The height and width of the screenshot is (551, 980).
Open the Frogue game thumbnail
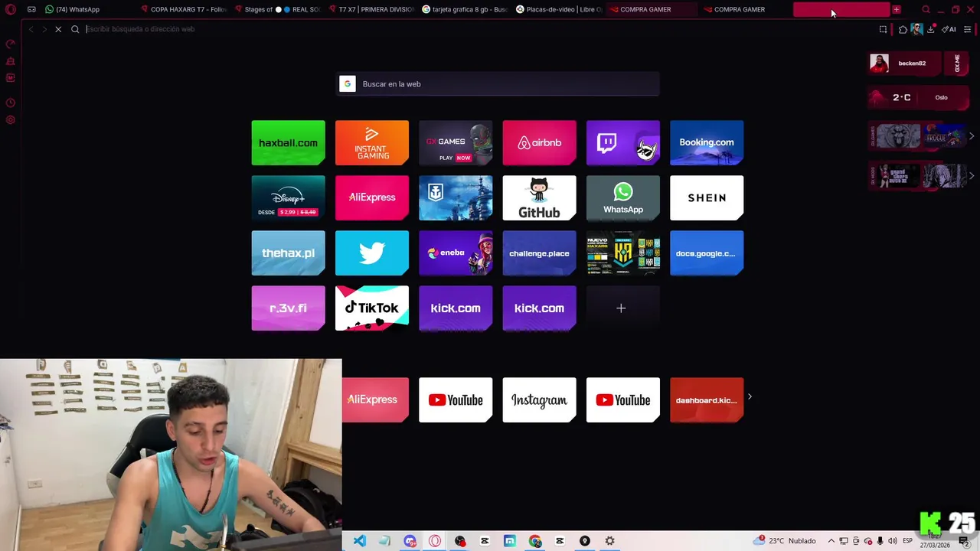pyautogui.click(x=945, y=136)
